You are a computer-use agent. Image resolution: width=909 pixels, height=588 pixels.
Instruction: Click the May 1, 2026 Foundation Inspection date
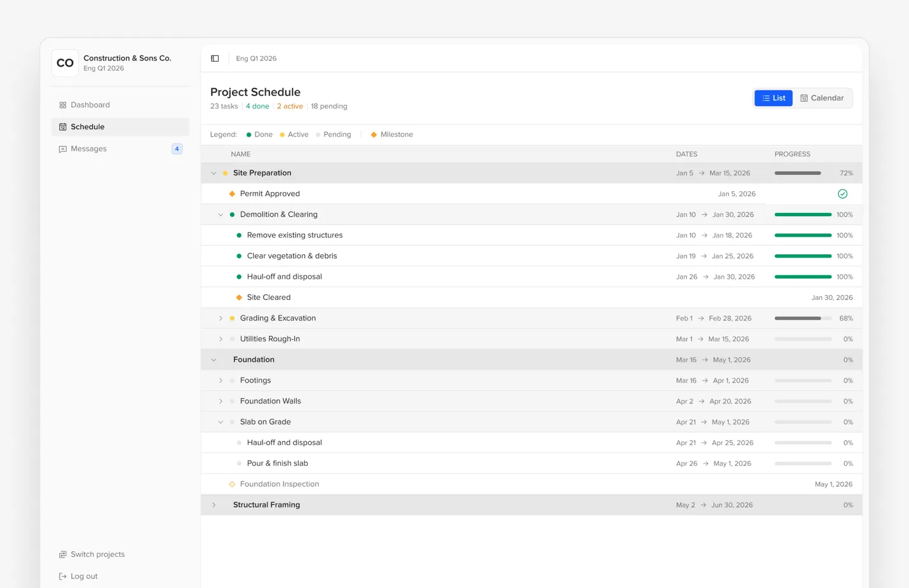pyautogui.click(x=833, y=484)
